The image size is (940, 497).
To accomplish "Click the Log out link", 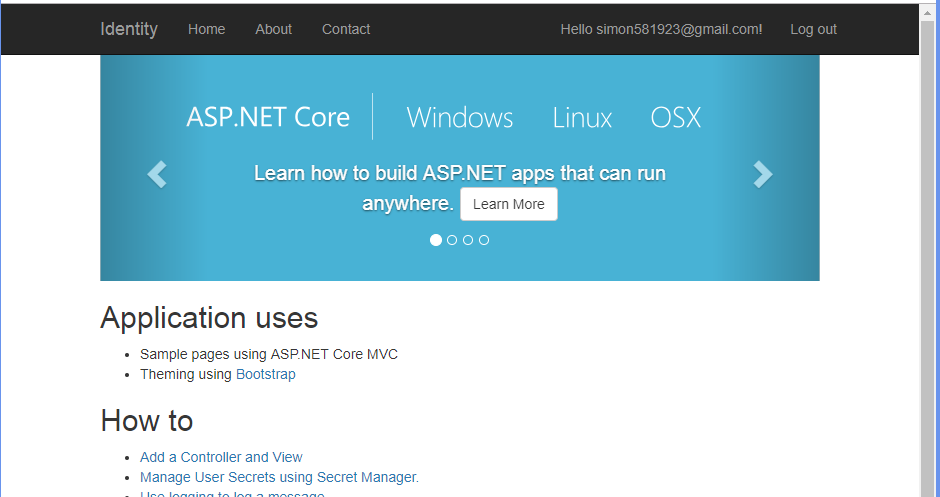I will [813, 29].
